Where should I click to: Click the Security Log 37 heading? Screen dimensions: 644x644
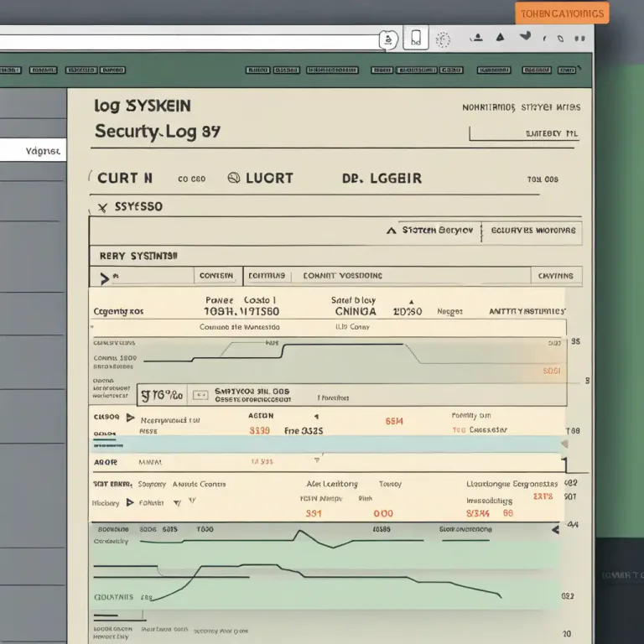158,132
